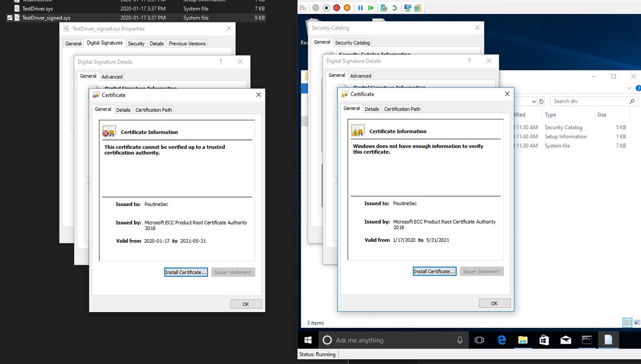Launch Microsoft Edge from VM taskbar
The width and height of the screenshot is (641, 364).
502,340
